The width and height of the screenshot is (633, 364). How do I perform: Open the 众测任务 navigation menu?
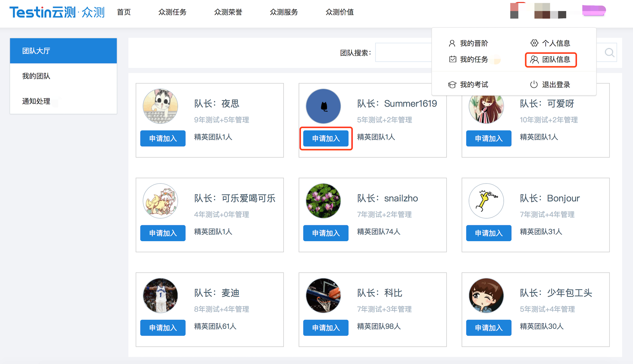click(x=172, y=12)
